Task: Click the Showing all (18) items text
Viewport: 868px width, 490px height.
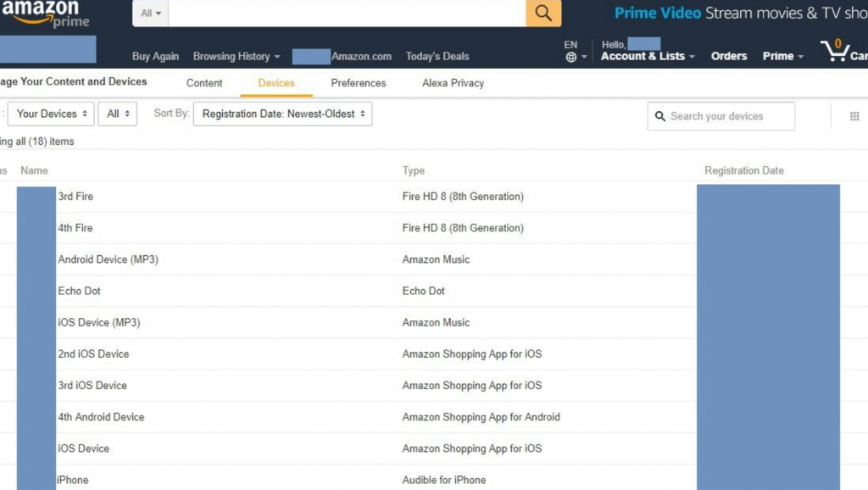Action: click(x=37, y=142)
